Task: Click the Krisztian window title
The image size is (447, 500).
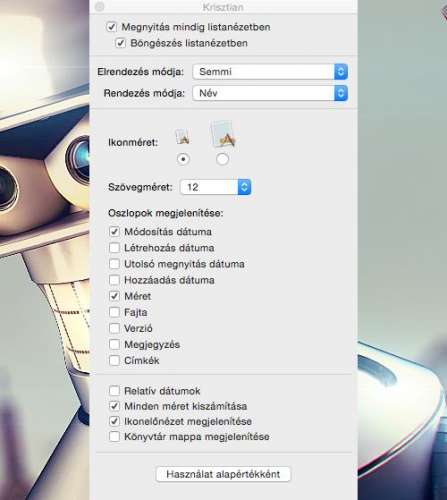Action: [x=223, y=7]
